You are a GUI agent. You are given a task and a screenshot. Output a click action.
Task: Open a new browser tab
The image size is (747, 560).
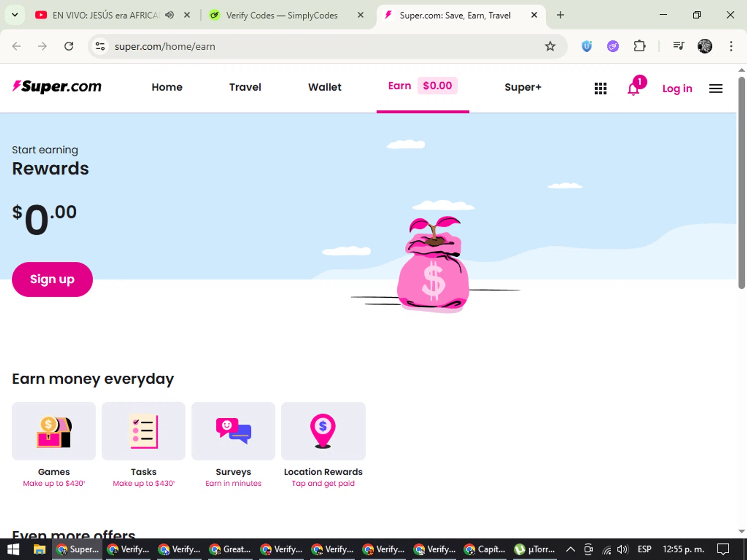(560, 15)
